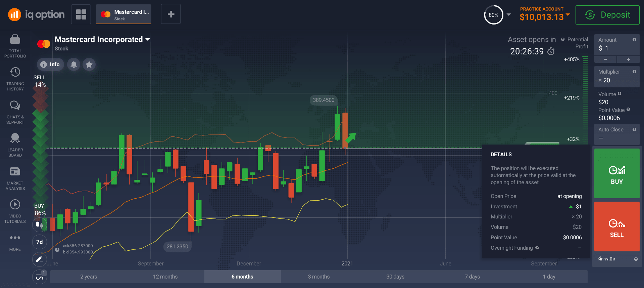Click the Amount input field
Image resolution: width=644 pixels, height=288 pixels.
[x=617, y=45]
